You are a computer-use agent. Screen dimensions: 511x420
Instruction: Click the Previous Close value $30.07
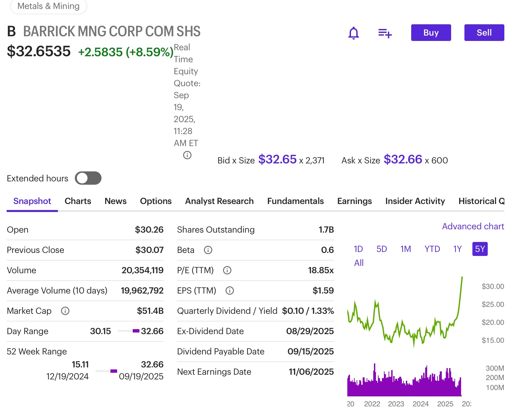pos(149,250)
